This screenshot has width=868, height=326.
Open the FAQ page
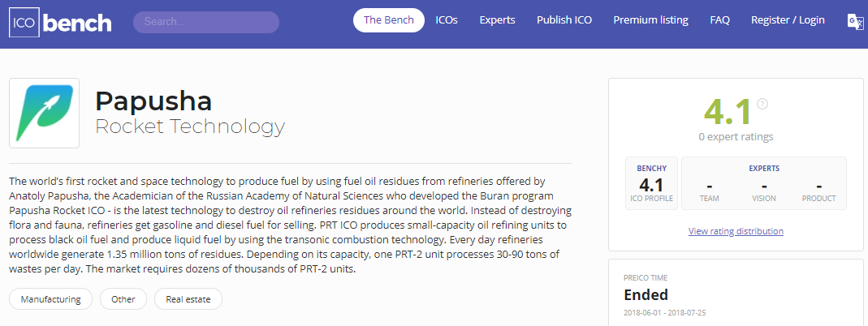tap(719, 20)
